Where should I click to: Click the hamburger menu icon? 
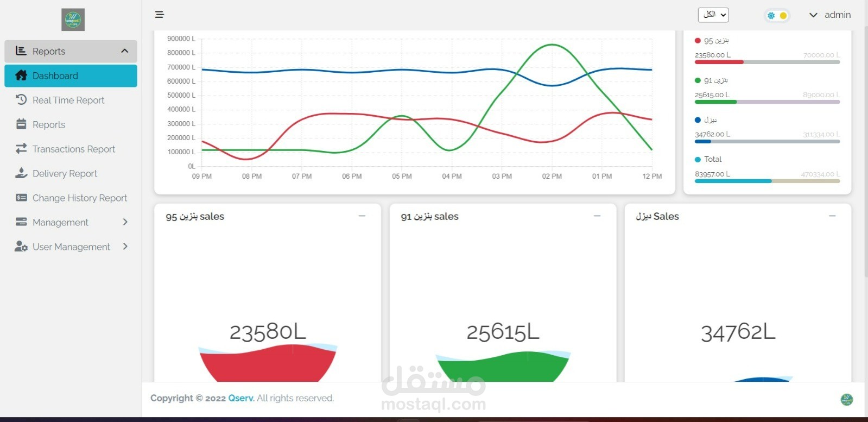[x=159, y=15]
